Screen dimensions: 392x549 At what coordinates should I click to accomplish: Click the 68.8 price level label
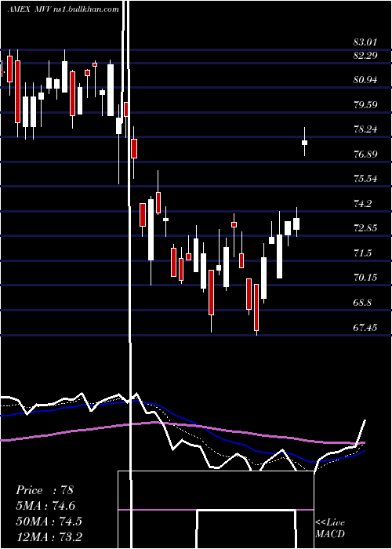362,303
